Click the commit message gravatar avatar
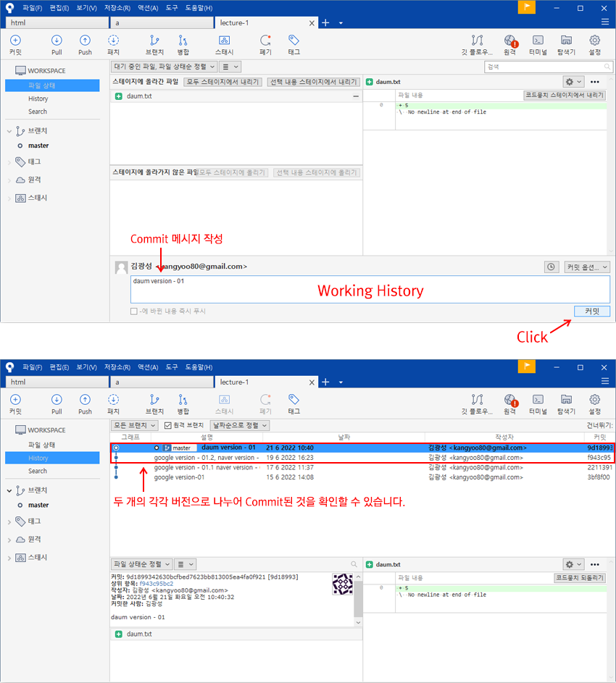 pyautogui.click(x=120, y=267)
